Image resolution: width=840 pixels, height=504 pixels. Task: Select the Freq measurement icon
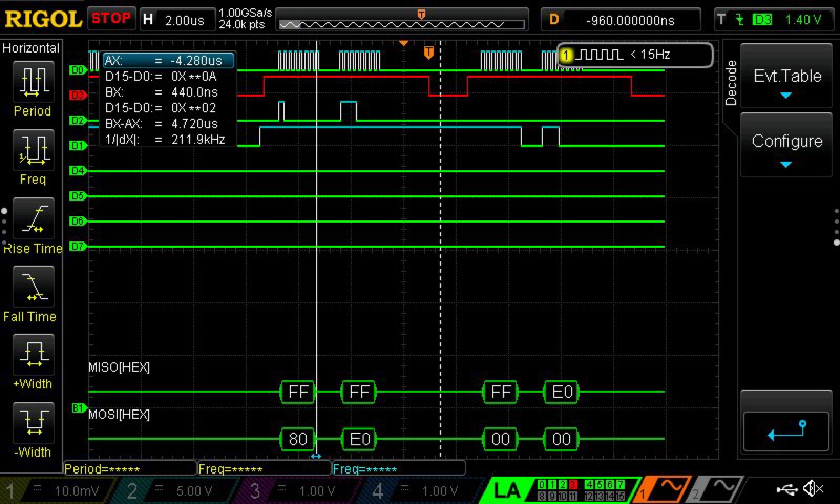[x=33, y=151]
